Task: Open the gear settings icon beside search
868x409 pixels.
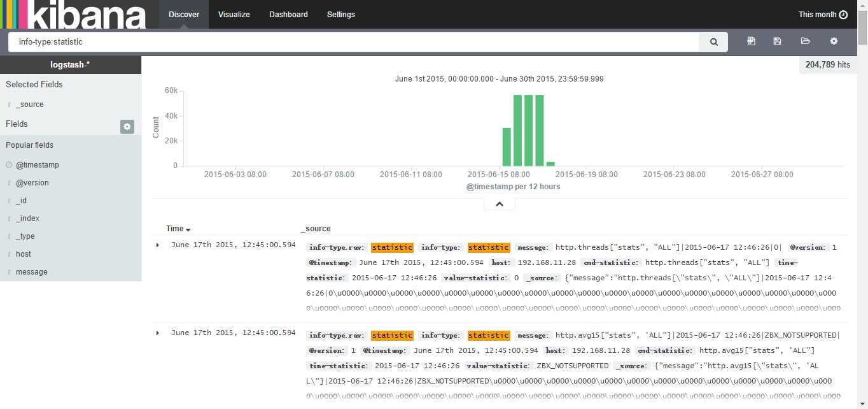Action: (834, 41)
